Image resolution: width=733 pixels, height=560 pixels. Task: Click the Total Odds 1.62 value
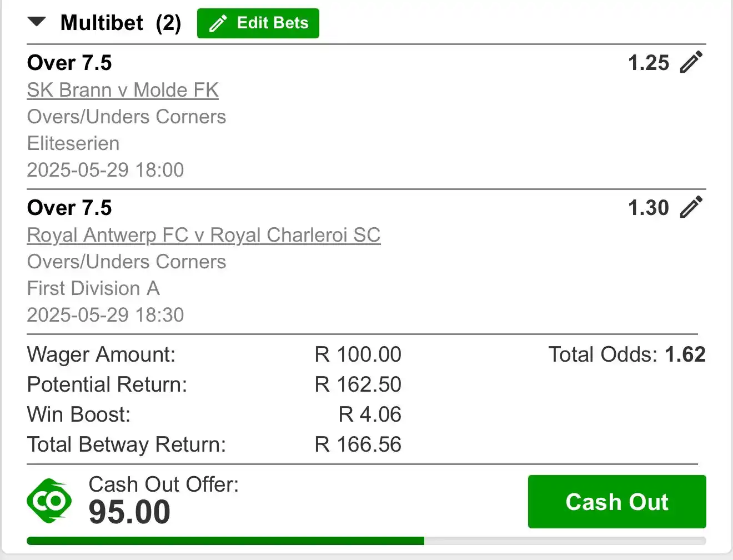tap(685, 354)
